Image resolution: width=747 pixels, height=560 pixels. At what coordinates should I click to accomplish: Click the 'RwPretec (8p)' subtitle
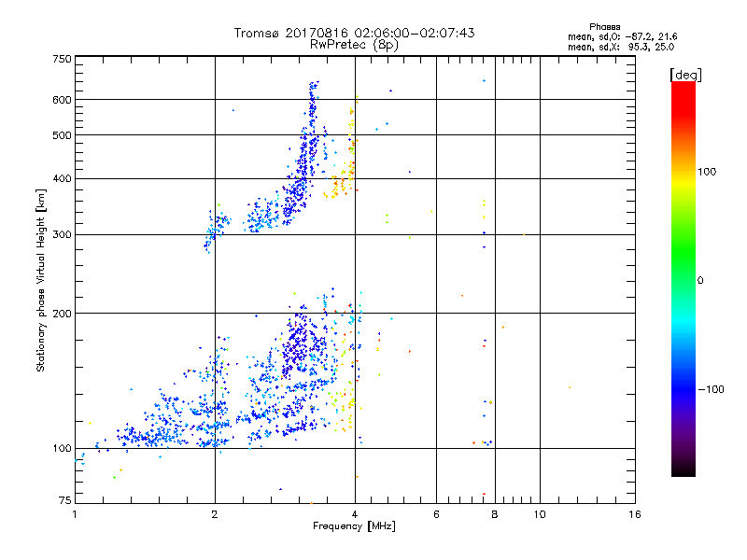coord(354,45)
